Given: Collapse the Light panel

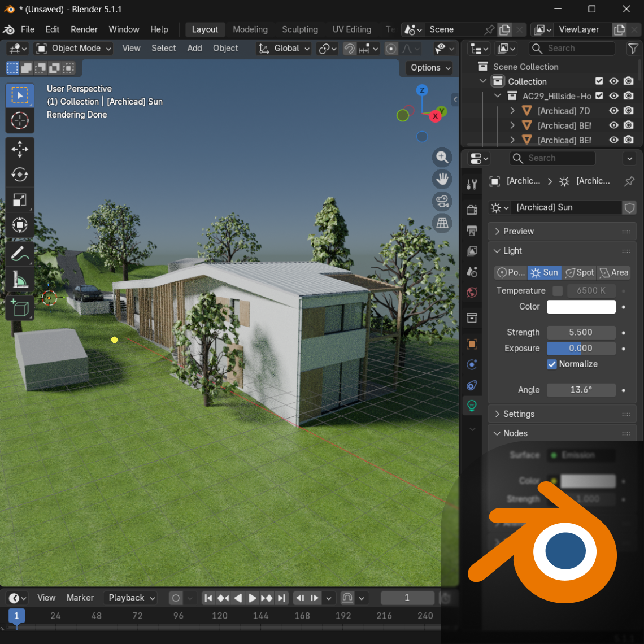Looking at the screenshot, I should [x=562, y=250].
